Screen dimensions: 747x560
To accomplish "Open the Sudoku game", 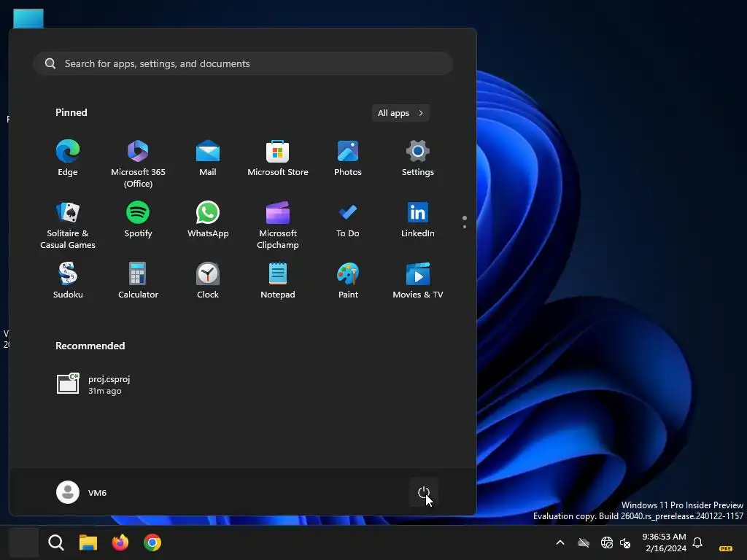I will point(68,281).
